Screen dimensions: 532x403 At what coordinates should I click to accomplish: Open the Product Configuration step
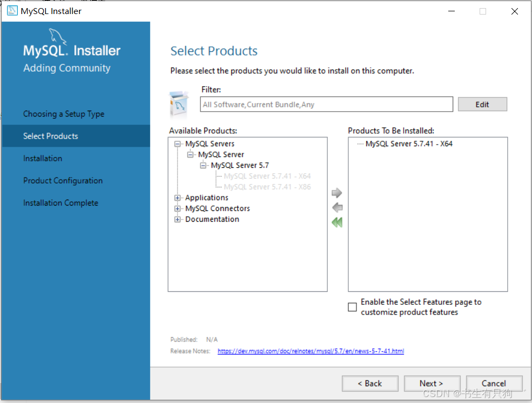click(x=63, y=181)
